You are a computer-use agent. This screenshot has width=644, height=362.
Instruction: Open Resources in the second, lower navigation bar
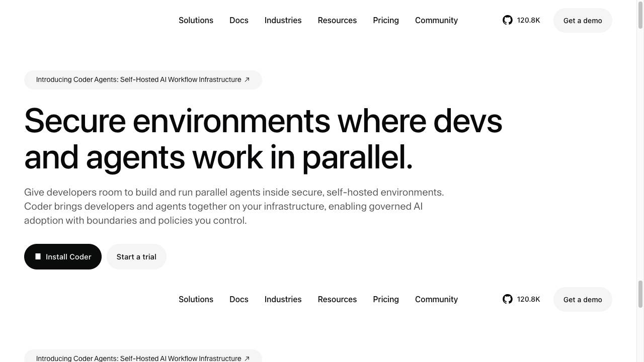[337, 299]
